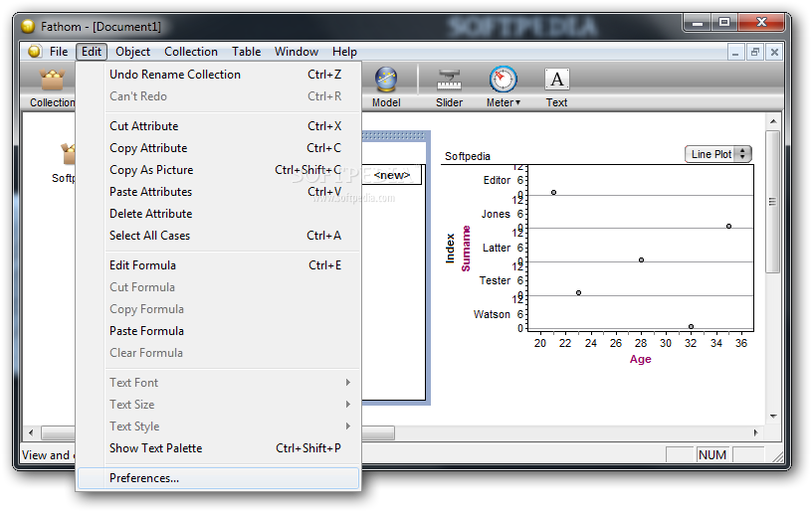
Task: Choose Paste Attributes
Action: click(218, 192)
